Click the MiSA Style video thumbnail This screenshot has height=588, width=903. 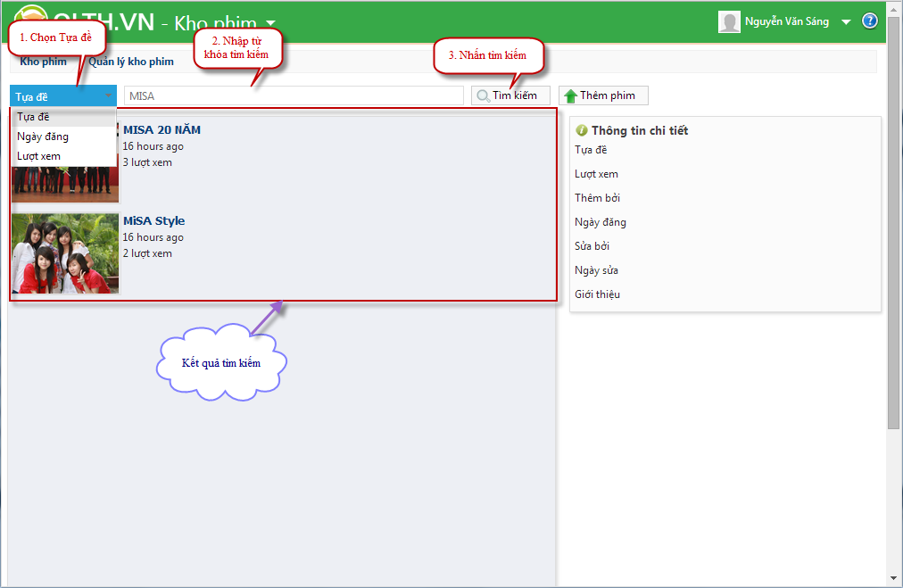(65, 253)
